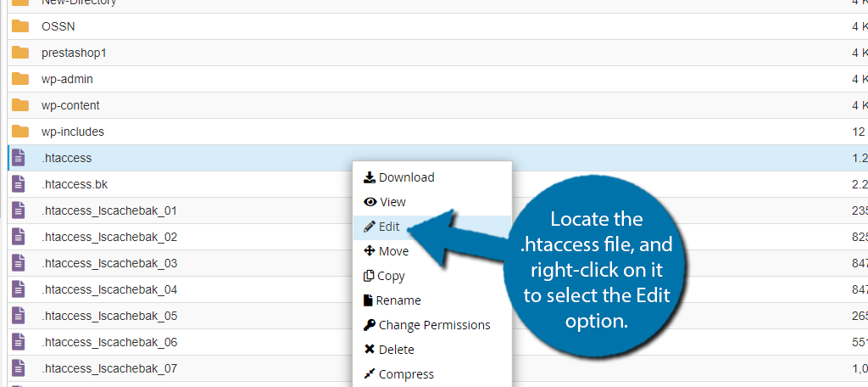Screen dimensions: 868x387
Task: Click the wp-admin folder icon
Action: pos(20,79)
